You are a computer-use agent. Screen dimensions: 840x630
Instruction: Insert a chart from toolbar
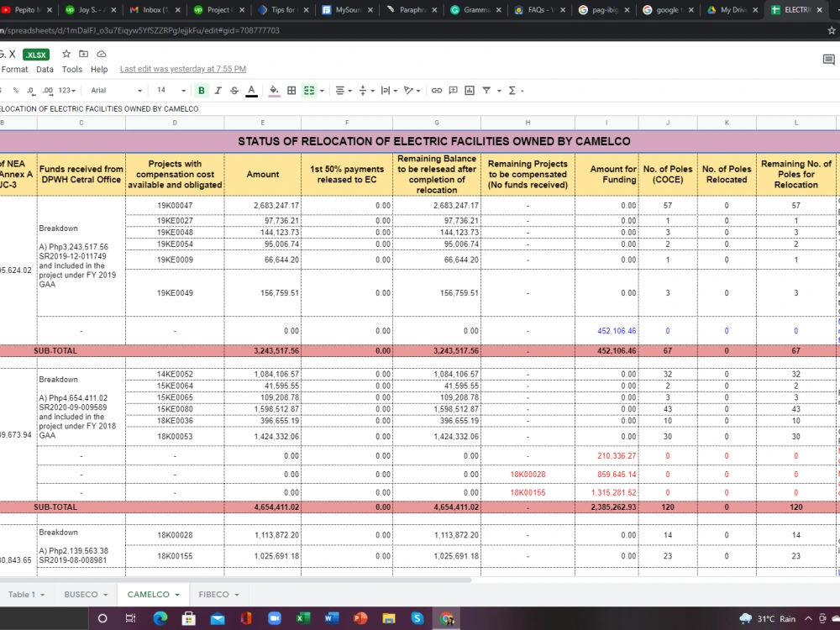pyautogui.click(x=470, y=91)
